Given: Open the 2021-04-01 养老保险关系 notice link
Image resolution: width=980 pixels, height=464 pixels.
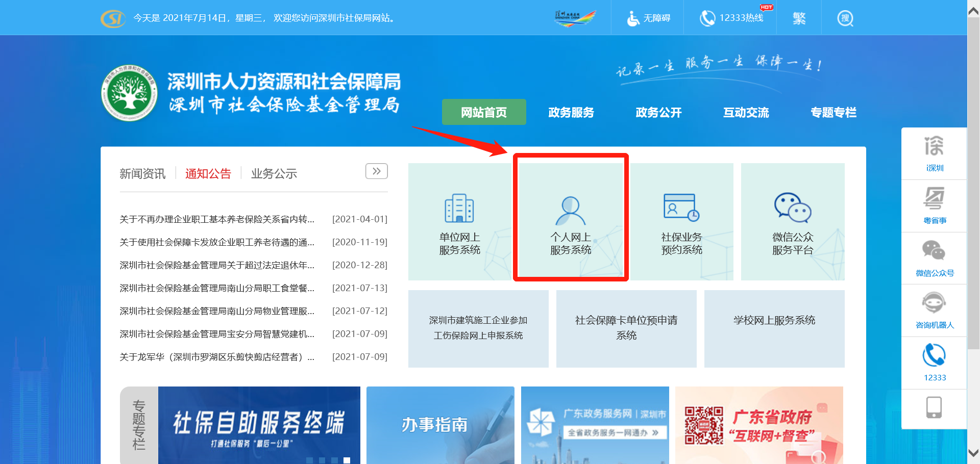Looking at the screenshot, I should (216, 219).
